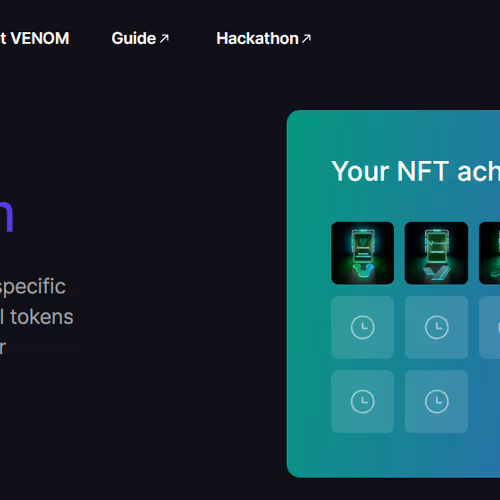Click blank space right of bottom-row tiles

click(484, 401)
